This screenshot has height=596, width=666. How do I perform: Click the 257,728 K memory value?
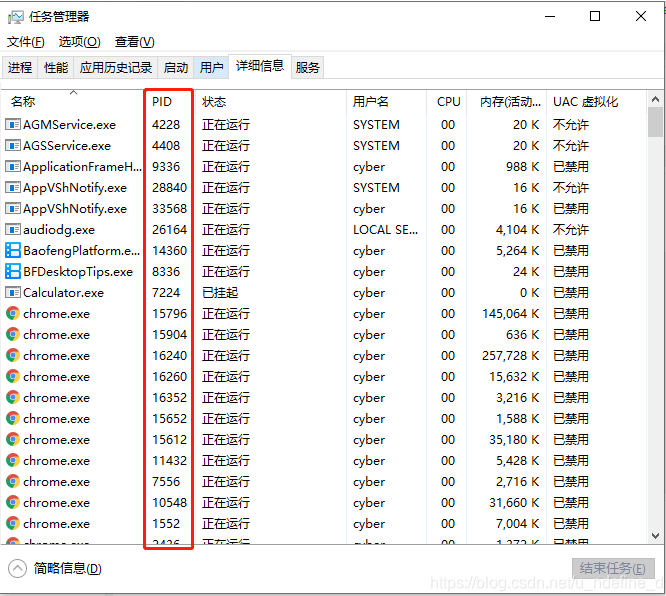click(x=511, y=356)
